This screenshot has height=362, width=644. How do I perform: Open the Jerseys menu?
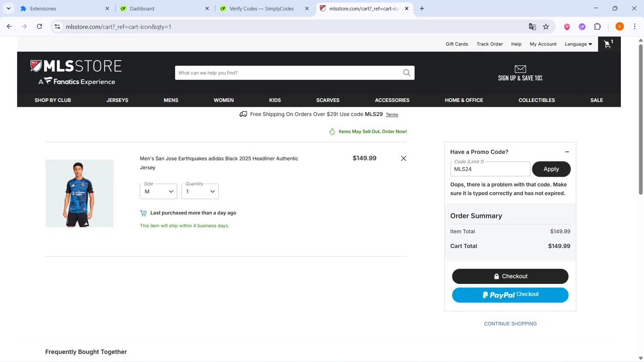[117, 100]
